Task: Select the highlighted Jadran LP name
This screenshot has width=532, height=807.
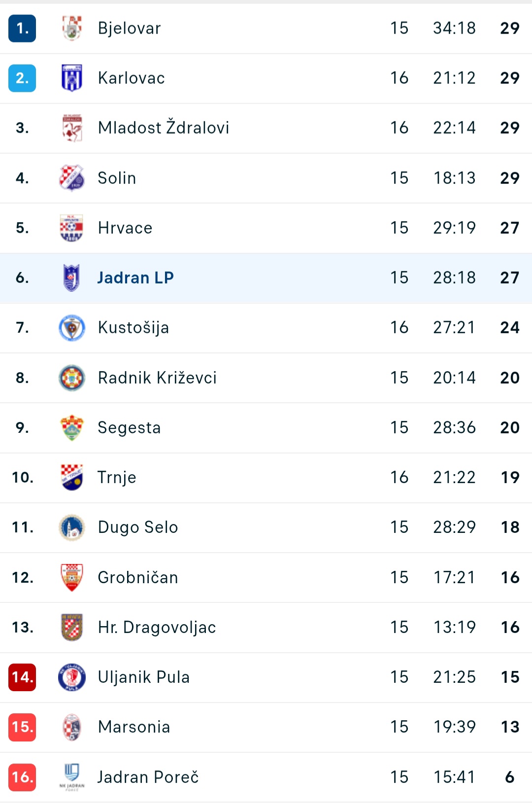Action: coord(135,278)
